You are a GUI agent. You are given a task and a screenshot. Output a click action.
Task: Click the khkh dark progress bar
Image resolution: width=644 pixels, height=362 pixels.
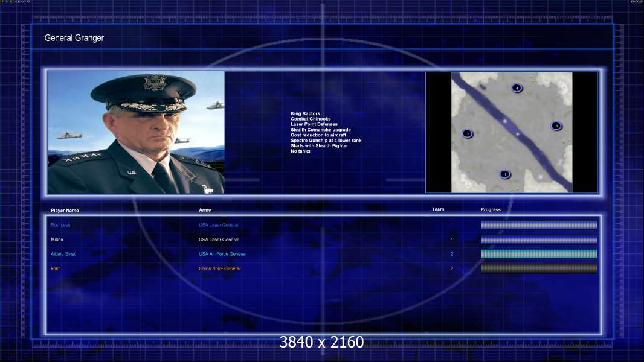tap(539, 268)
